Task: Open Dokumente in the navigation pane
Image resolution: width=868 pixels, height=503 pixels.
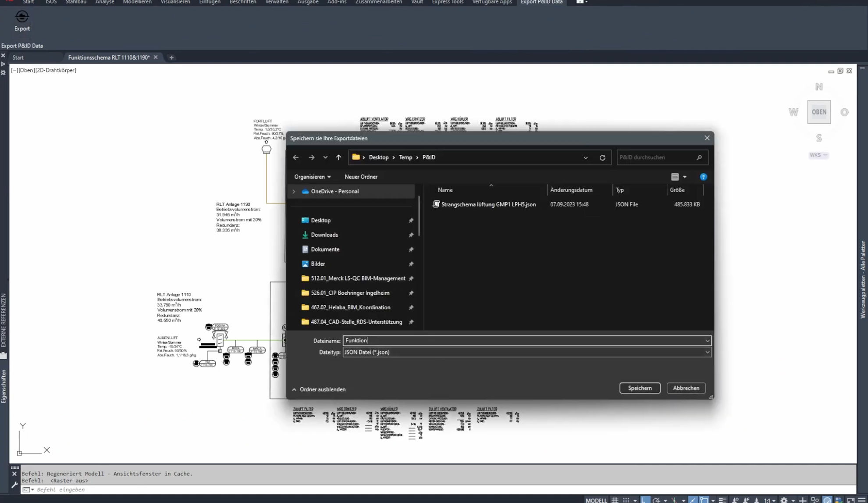Action: pos(325,249)
